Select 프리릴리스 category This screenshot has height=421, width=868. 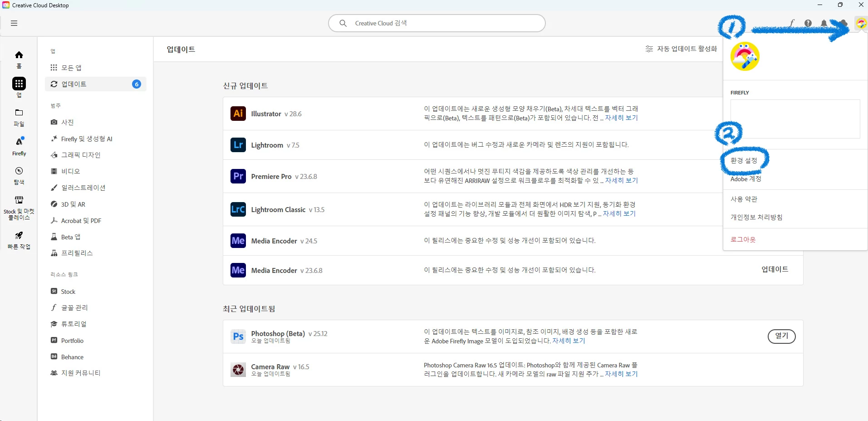pyautogui.click(x=96, y=253)
